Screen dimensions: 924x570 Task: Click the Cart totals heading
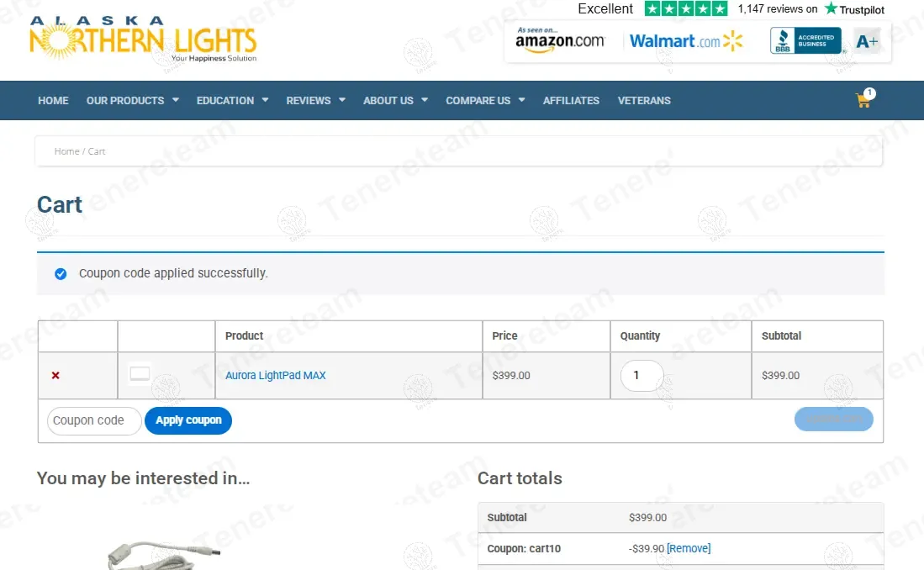(520, 478)
